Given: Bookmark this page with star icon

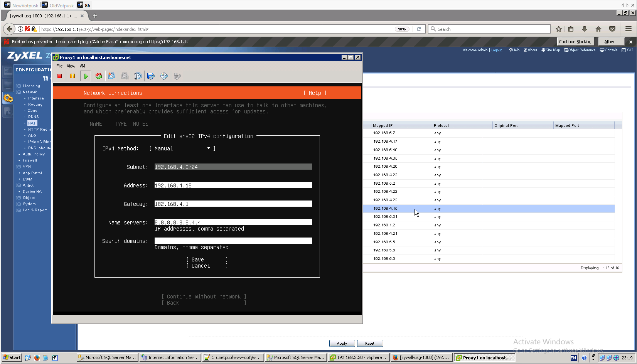Looking at the screenshot, I should 558,29.
